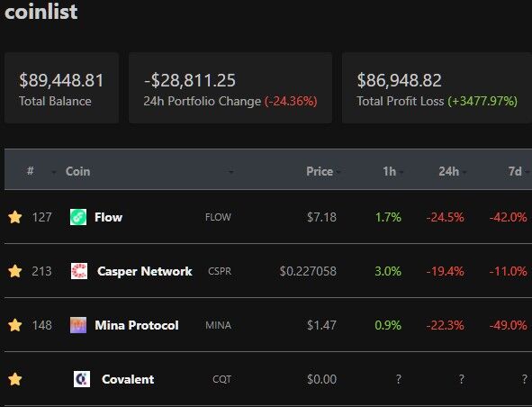
Task: Click the Covalent coin logo icon
Action: pos(82,379)
